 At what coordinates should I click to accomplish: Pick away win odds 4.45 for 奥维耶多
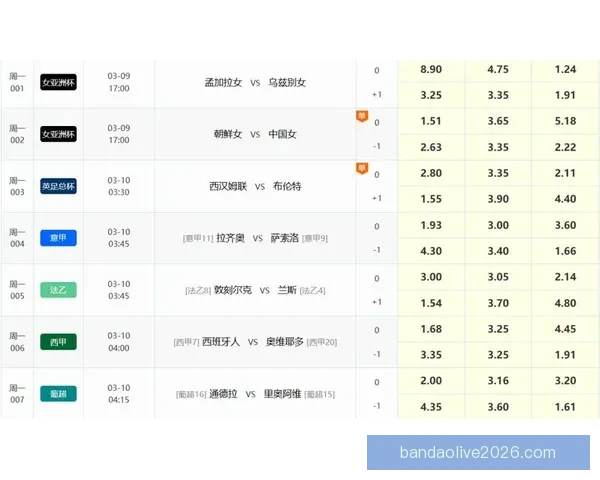click(x=565, y=329)
